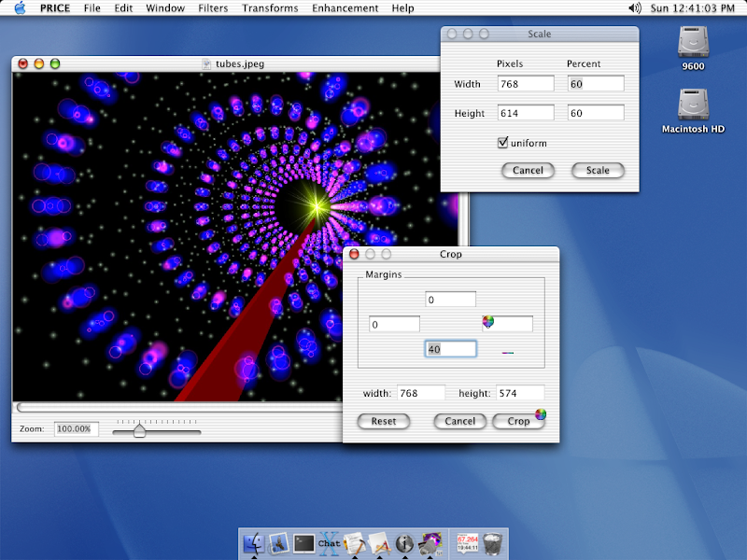Close the Crop window
The height and width of the screenshot is (560, 747).
(x=355, y=254)
